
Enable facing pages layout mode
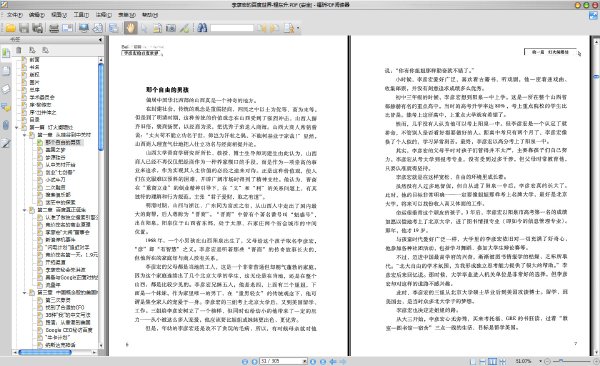492,361
